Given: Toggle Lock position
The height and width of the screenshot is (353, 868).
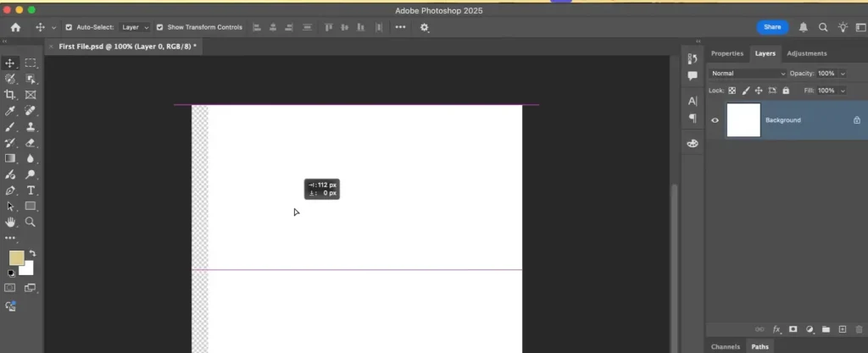Looking at the screenshot, I should (x=759, y=91).
